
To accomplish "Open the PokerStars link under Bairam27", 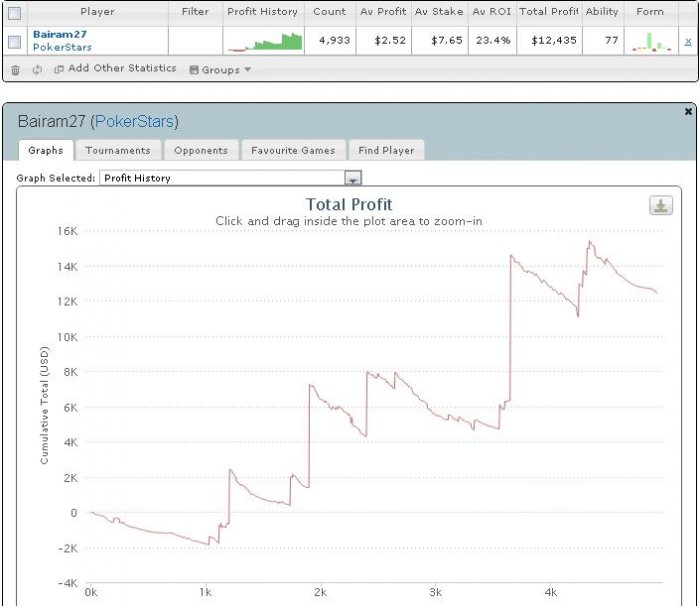I will click(62, 47).
